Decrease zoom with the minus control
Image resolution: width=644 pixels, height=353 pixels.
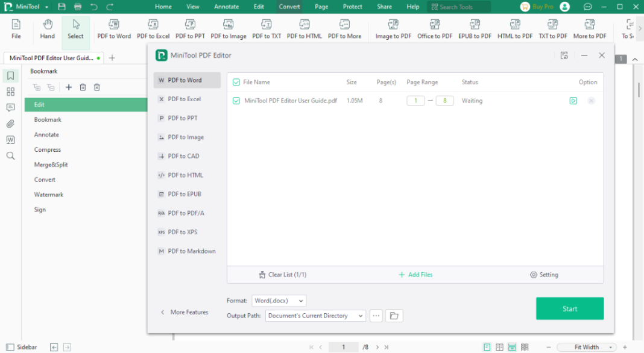(x=549, y=347)
